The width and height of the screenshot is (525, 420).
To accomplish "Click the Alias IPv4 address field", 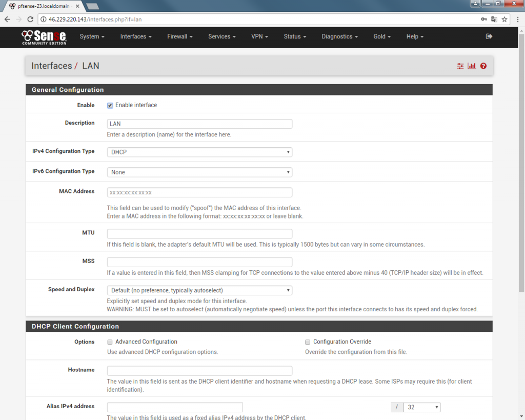I will (175, 407).
